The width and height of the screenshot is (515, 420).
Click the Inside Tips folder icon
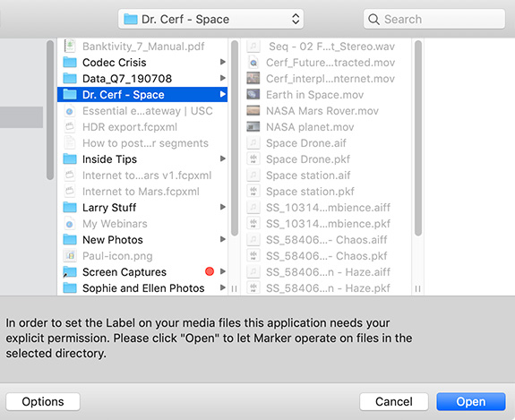pos(70,159)
